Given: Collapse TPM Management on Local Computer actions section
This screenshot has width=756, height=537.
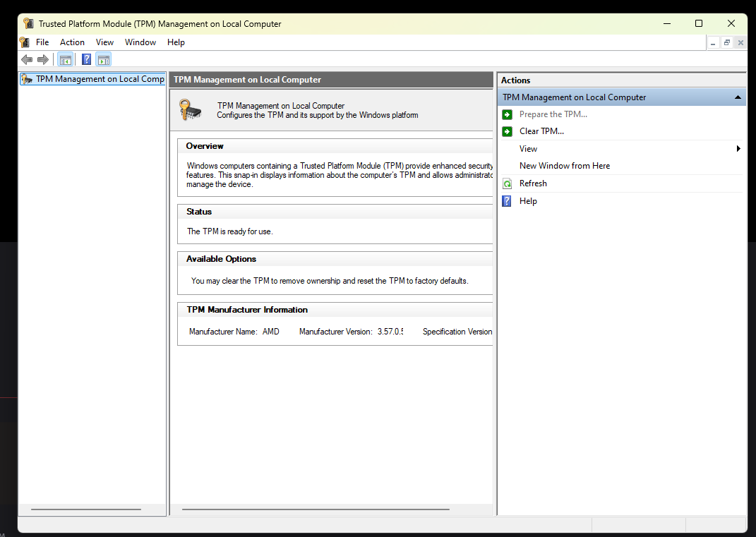Looking at the screenshot, I should point(738,97).
